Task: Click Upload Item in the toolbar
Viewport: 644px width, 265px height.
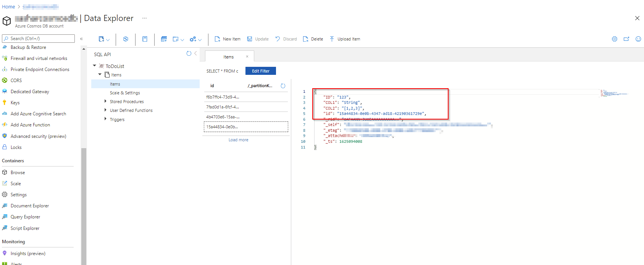Action: click(345, 39)
